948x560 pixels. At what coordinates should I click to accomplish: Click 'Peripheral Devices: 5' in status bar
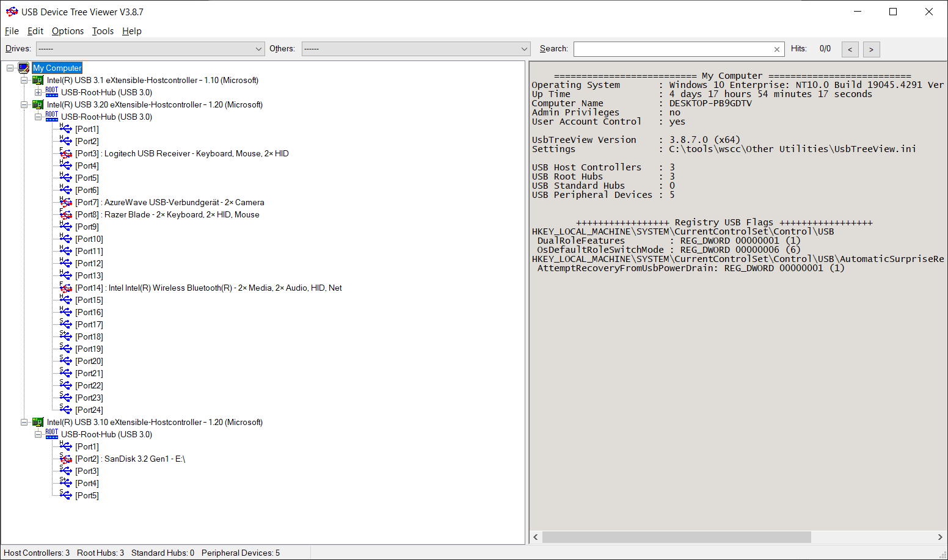pos(241,553)
